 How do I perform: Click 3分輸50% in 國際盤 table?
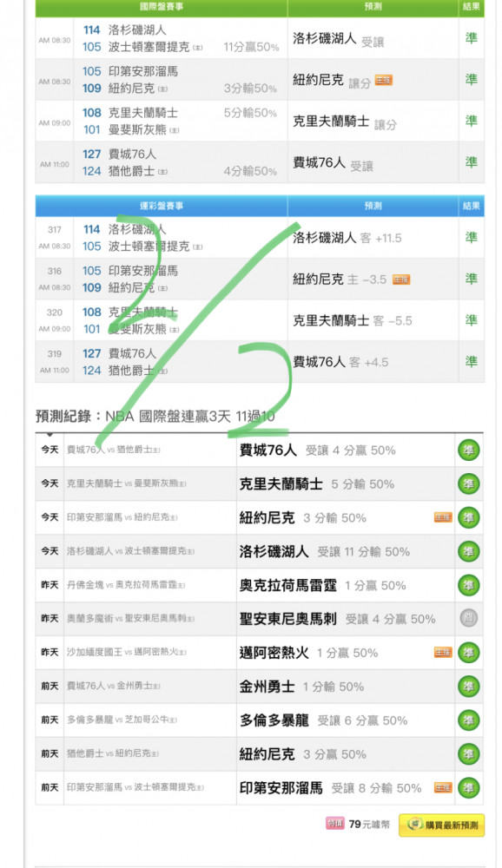pos(250,89)
